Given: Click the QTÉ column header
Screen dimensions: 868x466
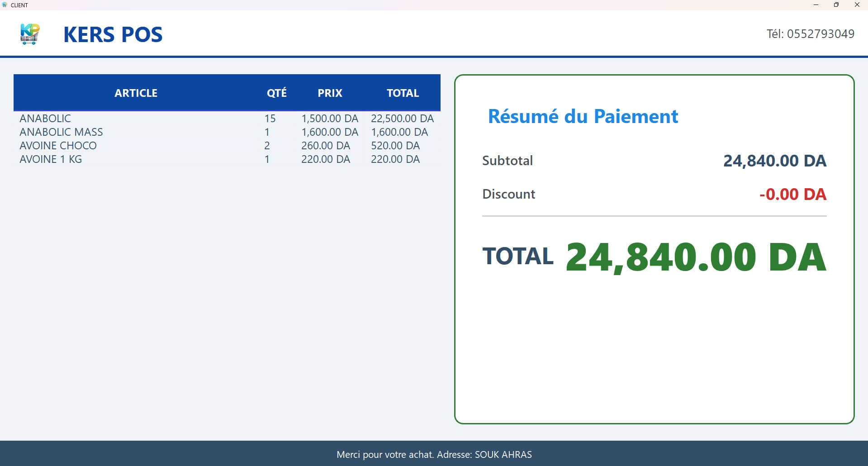Looking at the screenshot, I should [x=276, y=93].
